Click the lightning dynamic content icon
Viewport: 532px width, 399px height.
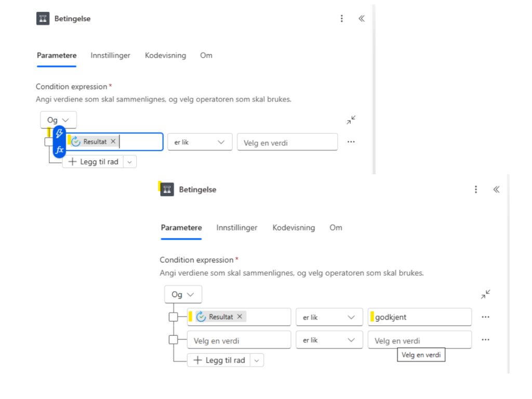pyautogui.click(x=59, y=133)
